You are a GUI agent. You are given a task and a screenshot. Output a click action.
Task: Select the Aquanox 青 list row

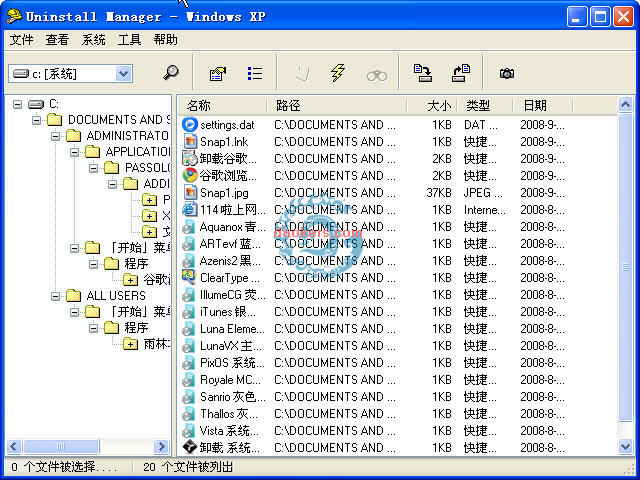point(378,227)
